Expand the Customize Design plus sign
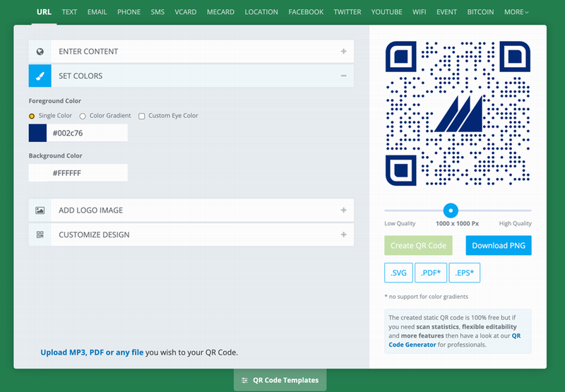 pos(343,234)
